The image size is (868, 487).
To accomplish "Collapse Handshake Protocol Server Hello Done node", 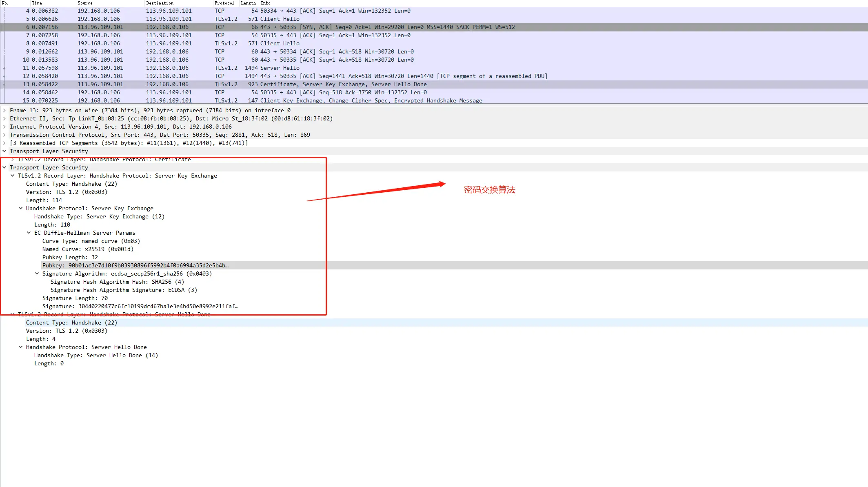I will pos(21,347).
